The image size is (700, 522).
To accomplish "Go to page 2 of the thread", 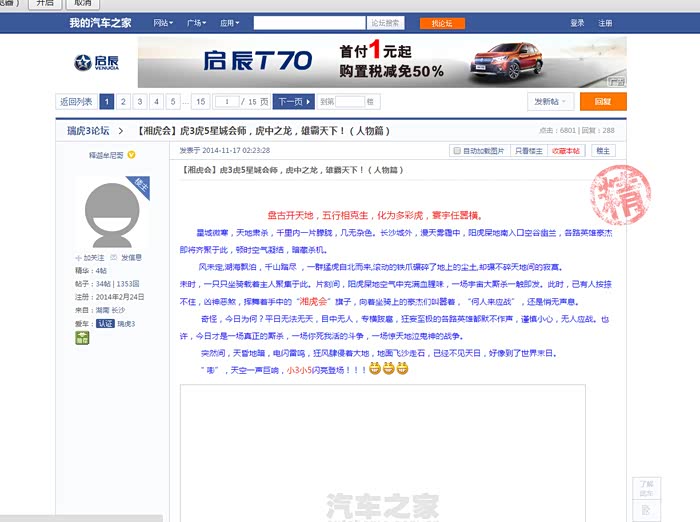I will 123,101.
